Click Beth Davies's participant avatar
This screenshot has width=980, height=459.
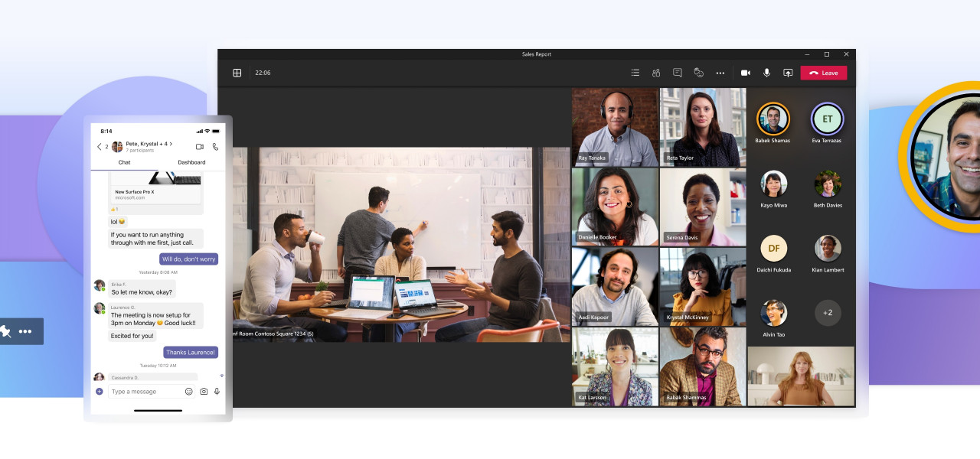tap(828, 184)
